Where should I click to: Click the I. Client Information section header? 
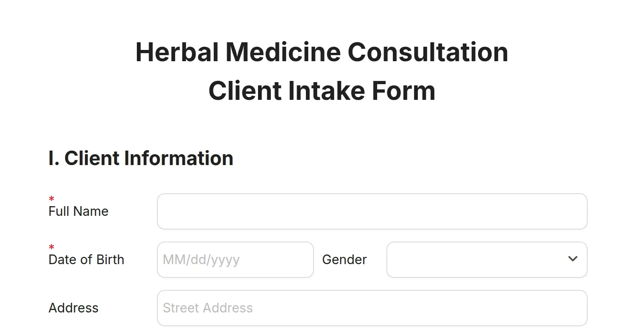pyautogui.click(x=140, y=158)
